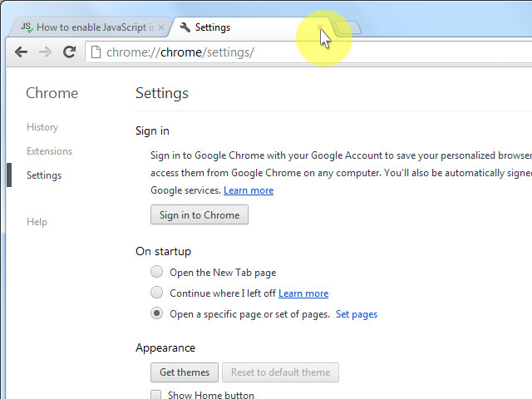Follow 'Learn more' link under Sign in

(249, 190)
